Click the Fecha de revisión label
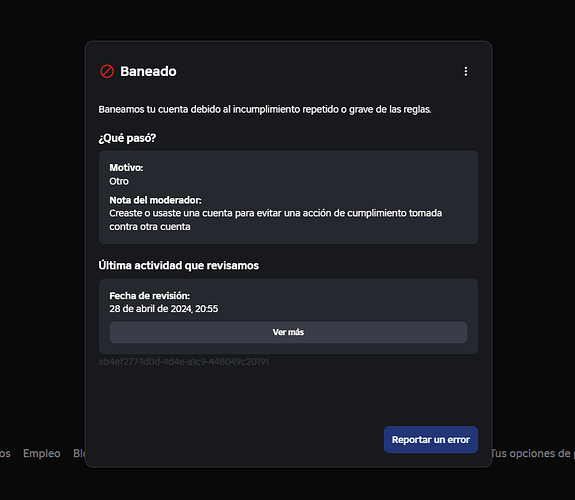The image size is (575, 500). (x=150, y=296)
